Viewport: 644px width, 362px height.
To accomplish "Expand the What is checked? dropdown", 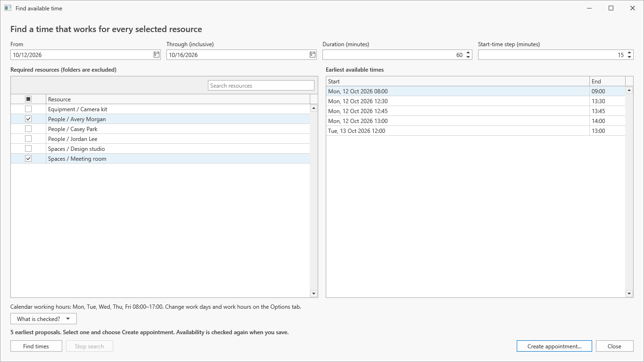I will [x=43, y=319].
